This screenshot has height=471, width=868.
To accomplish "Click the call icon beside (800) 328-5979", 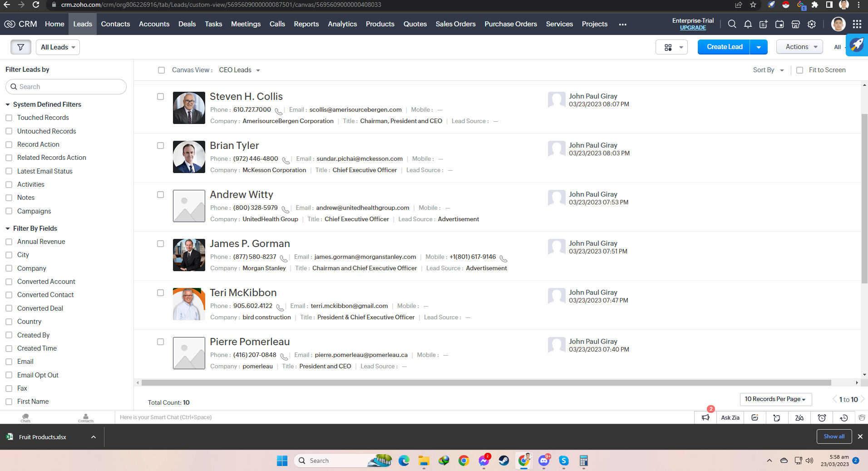I will pyautogui.click(x=286, y=209).
